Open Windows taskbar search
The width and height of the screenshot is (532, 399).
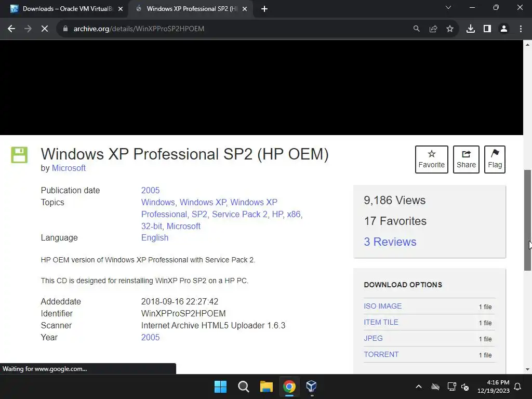click(243, 387)
